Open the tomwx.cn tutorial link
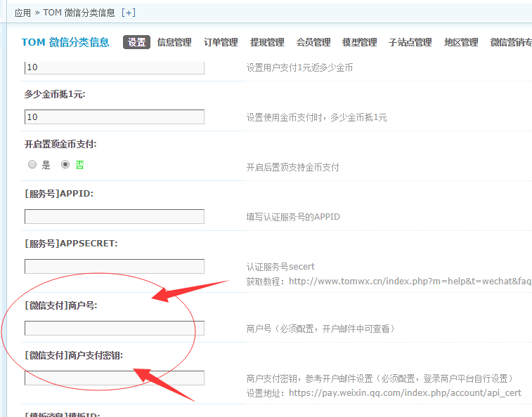This screenshot has height=417, width=532. click(x=409, y=281)
